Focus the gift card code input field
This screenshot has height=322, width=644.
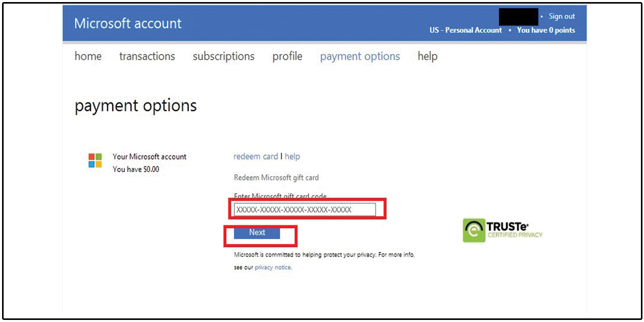pyautogui.click(x=305, y=210)
